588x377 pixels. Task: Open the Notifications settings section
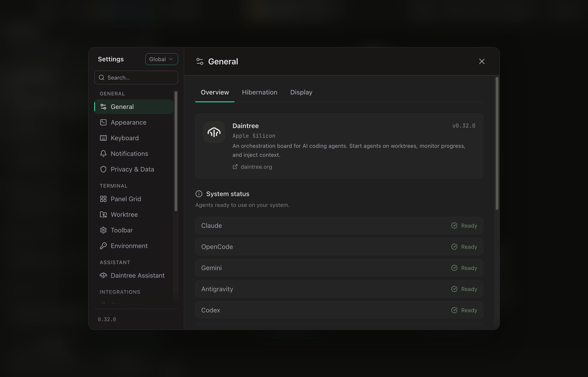[x=134, y=154]
